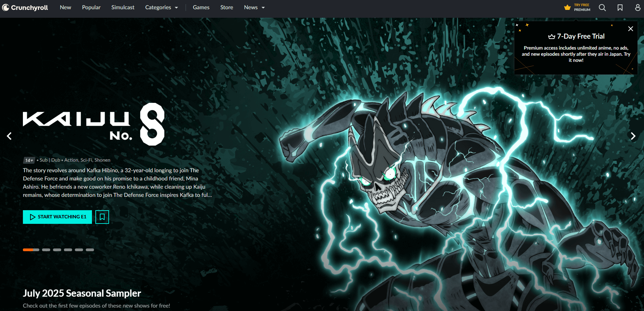Click the 7-Day Free Trial heading
The height and width of the screenshot is (311, 644).
click(576, 36)
